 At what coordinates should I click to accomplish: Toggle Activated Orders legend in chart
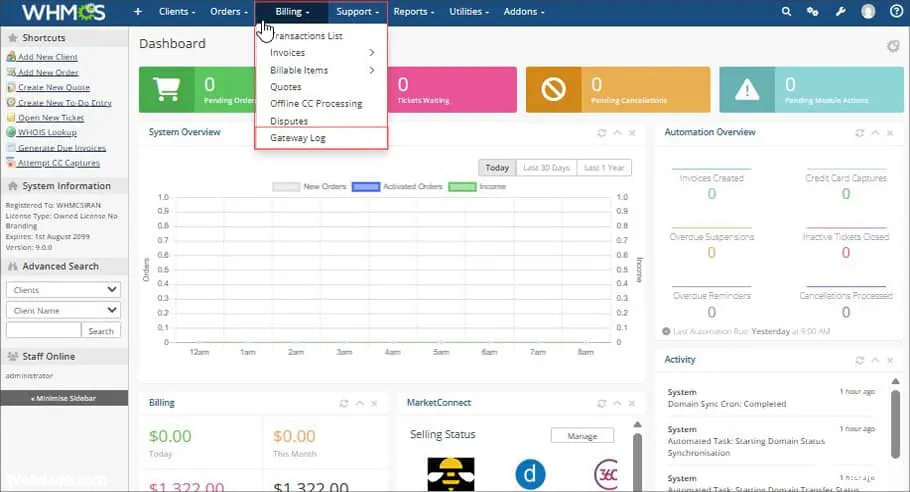(397, 186)
